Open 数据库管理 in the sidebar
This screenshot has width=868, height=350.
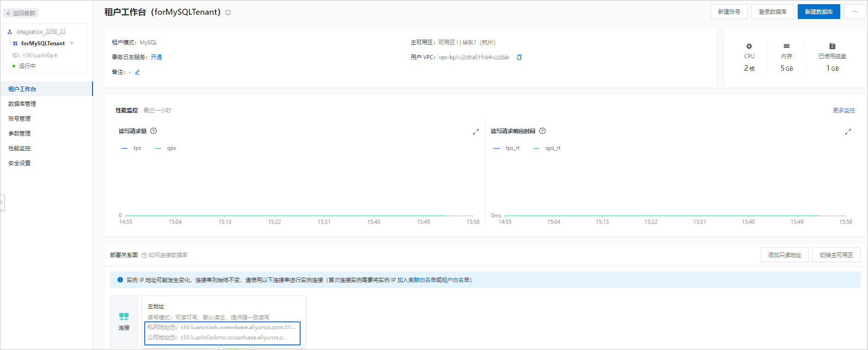pos(46,104)
